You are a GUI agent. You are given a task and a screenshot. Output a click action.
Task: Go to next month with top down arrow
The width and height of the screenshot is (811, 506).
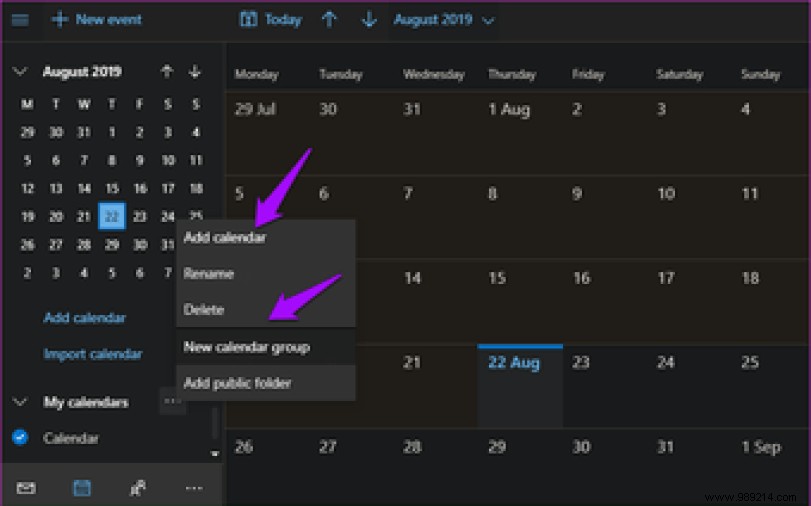point(369,20)
